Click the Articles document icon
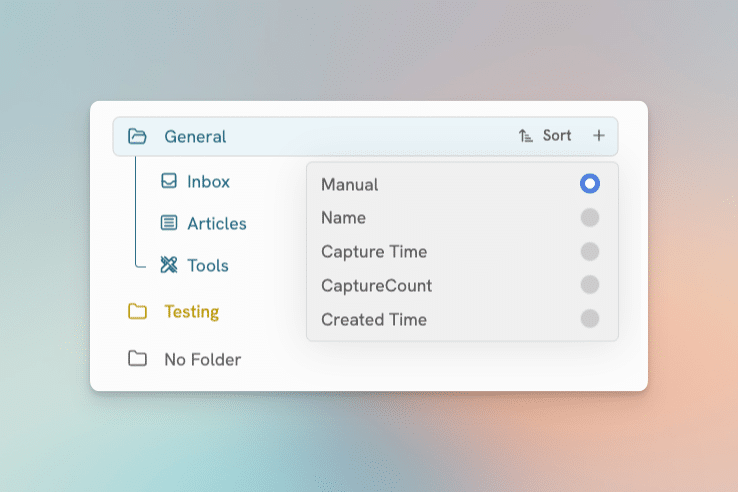 (x=169, y=223)
